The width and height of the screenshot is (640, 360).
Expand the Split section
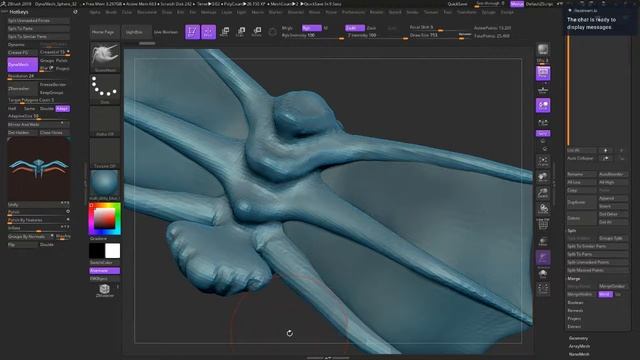pyautogui.click(x=571, y=231)
